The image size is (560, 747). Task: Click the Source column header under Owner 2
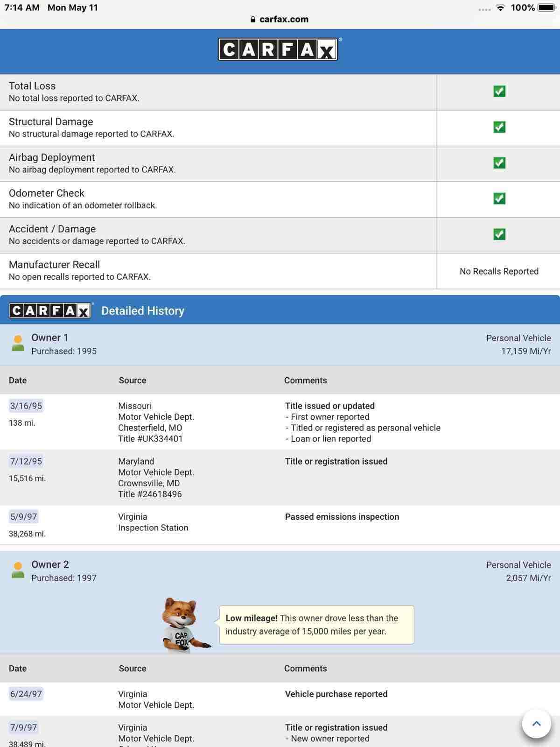click(133, 669)
